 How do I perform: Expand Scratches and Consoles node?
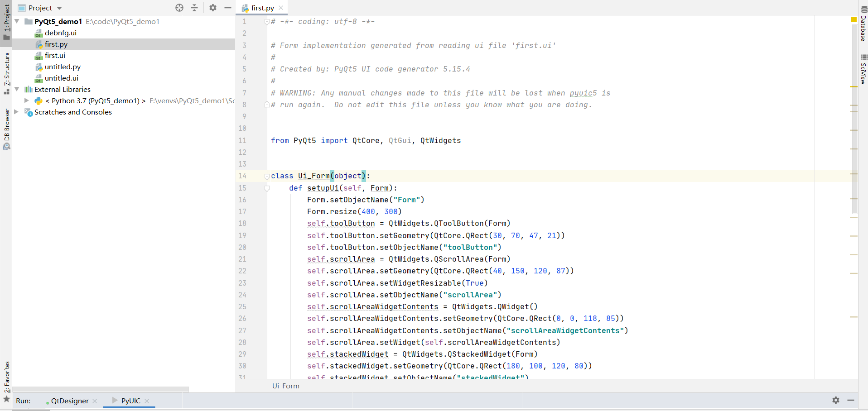click(x=17, y=112)
